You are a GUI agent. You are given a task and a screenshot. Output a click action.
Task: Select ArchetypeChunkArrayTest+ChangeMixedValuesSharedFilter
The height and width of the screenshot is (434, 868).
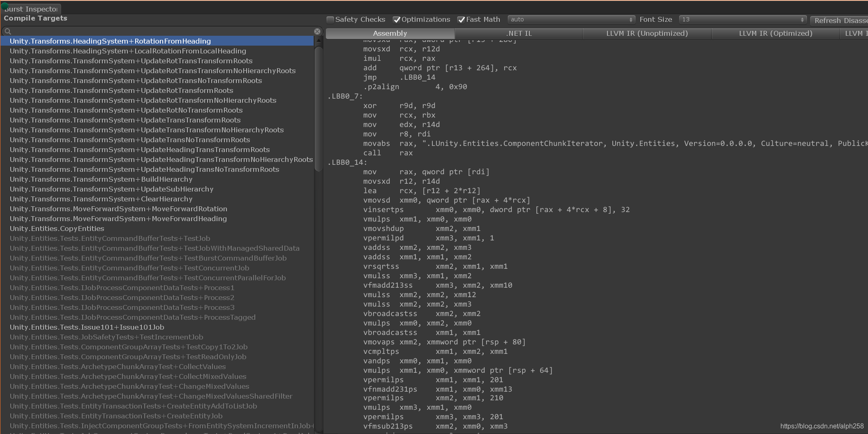(157, 396)
